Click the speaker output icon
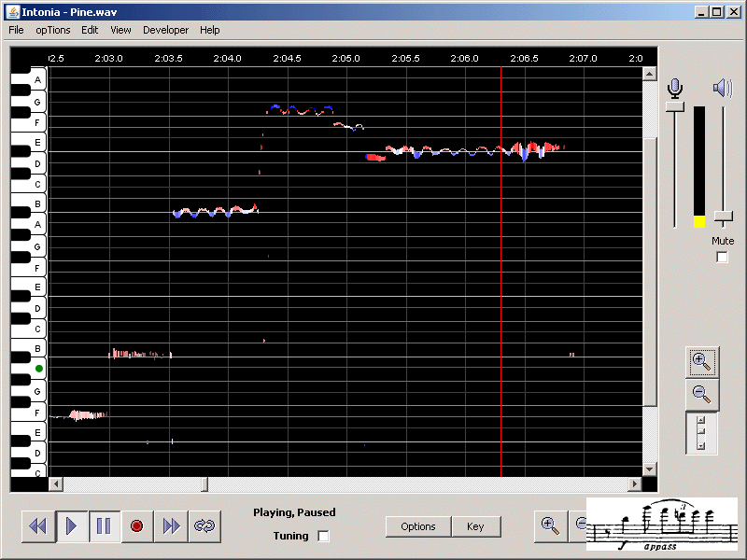 point(722,88)
